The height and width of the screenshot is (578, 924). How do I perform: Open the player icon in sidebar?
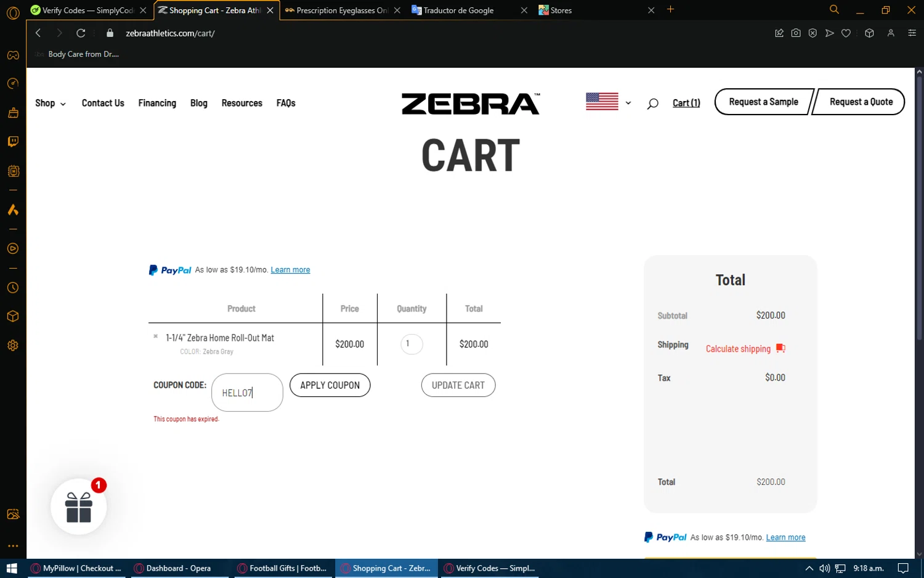point(13,249)
